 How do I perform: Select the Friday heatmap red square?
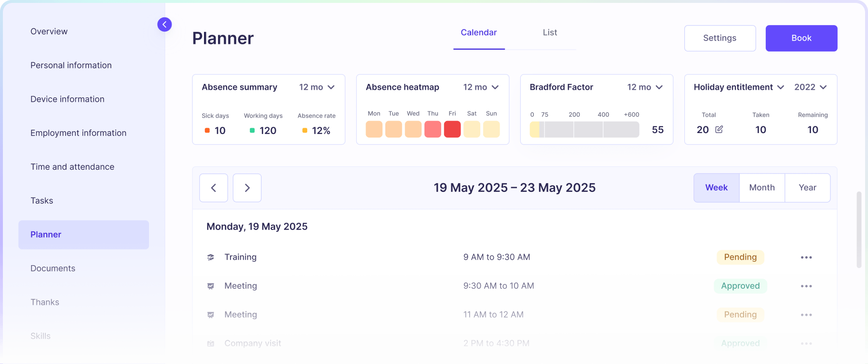(x=452, y=129)
